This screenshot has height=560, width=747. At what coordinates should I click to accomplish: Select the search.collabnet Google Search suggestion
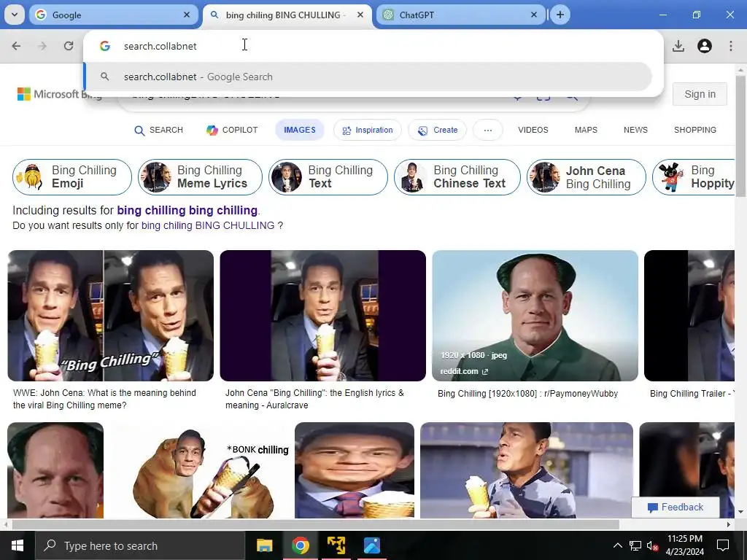pos(368,77)
